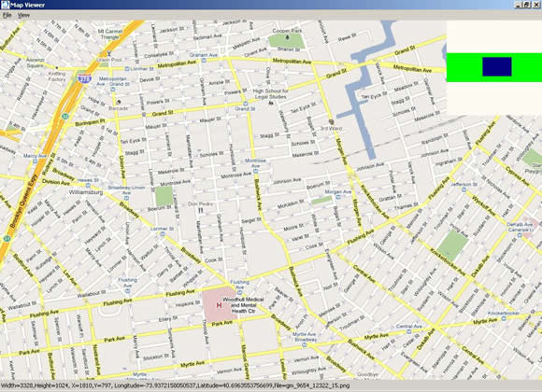Click the 3rd Ward marker icon
The height and width of the screenshot is (392, 542).
[331, 122]
